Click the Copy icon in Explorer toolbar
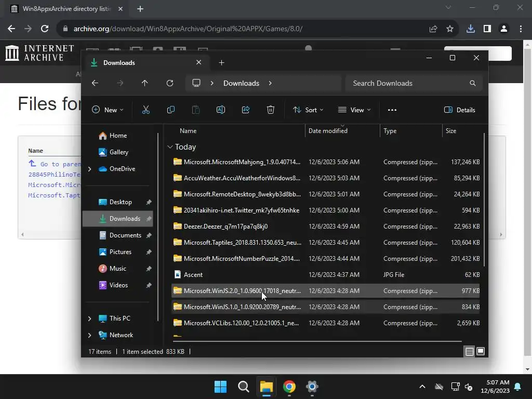 [x=170, y=110]
